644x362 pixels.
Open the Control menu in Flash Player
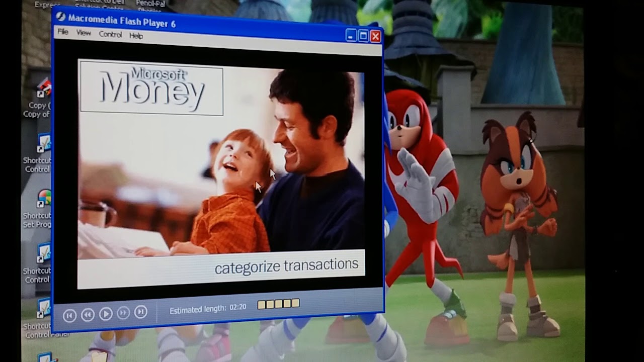tap(110, 34)
